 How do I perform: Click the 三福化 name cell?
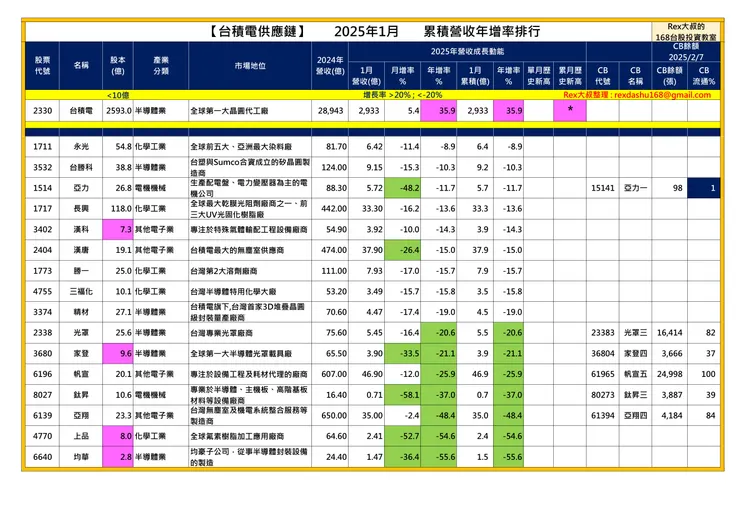pos(81,291)
